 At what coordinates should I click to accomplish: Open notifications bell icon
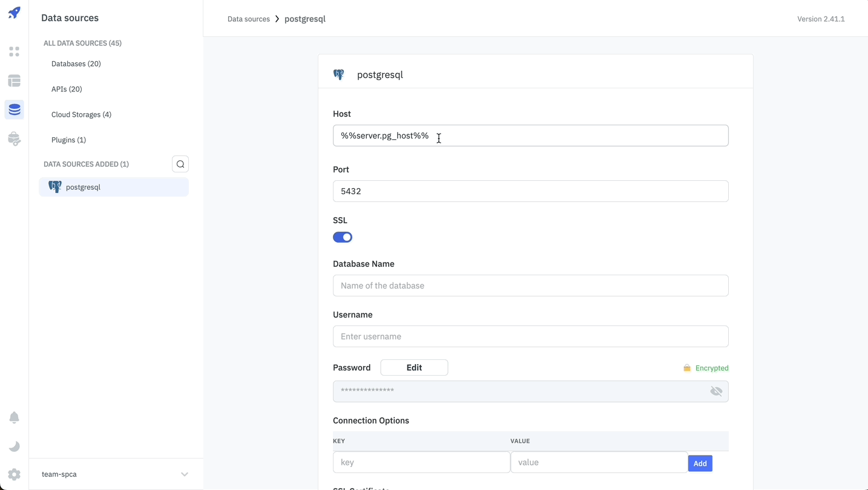14,417
